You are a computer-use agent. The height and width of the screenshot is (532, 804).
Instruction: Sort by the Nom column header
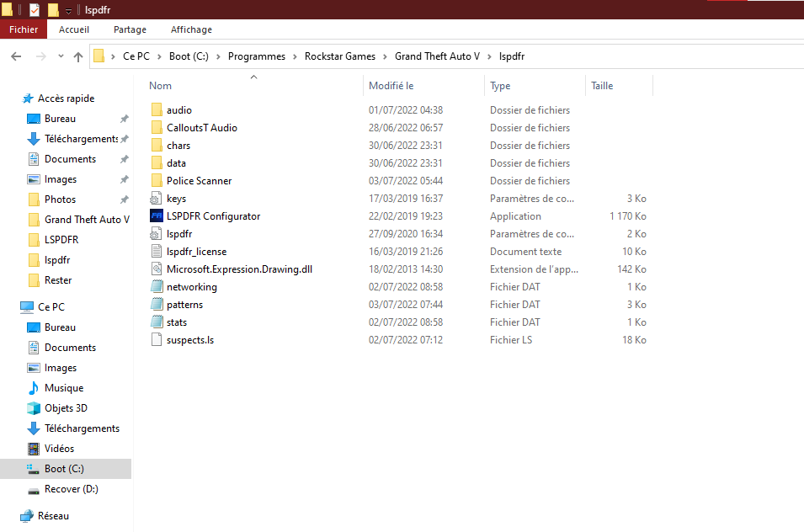pyautogui.click(x=161, y=86)
